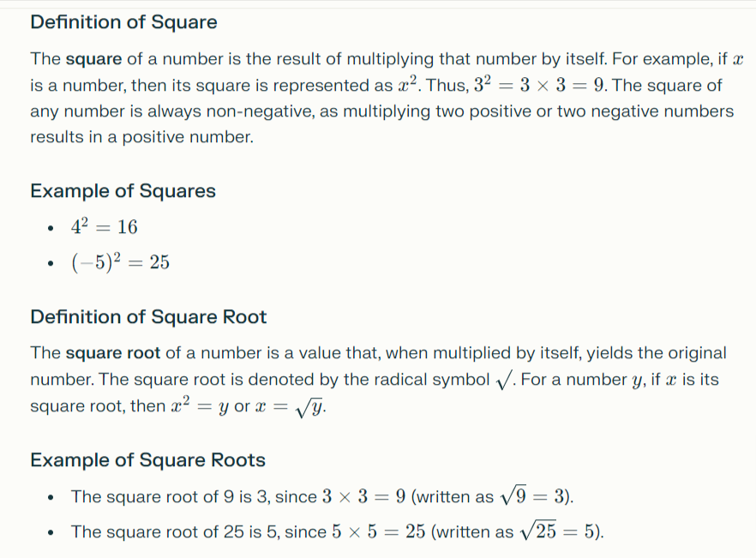Click the √25 = 5 expression

tap(560, 532)
